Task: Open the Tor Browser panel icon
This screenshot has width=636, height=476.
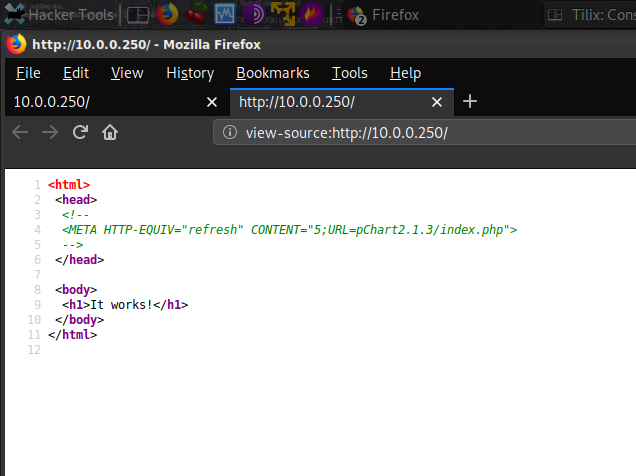Action: click(x=255, y=14)
